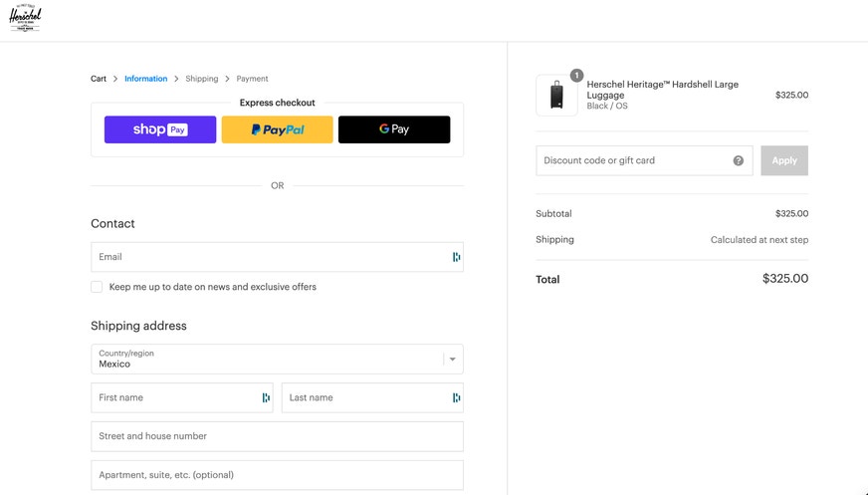Go back to Cart in the breadcrumb
This screenshot has height=495, width=868.
pyautogui.click(x=99, y=79)
